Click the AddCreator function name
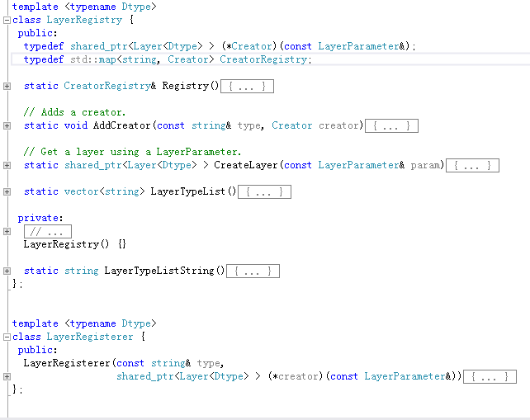The height and width of the screenshot is (420, 530). tap(121, 125)
